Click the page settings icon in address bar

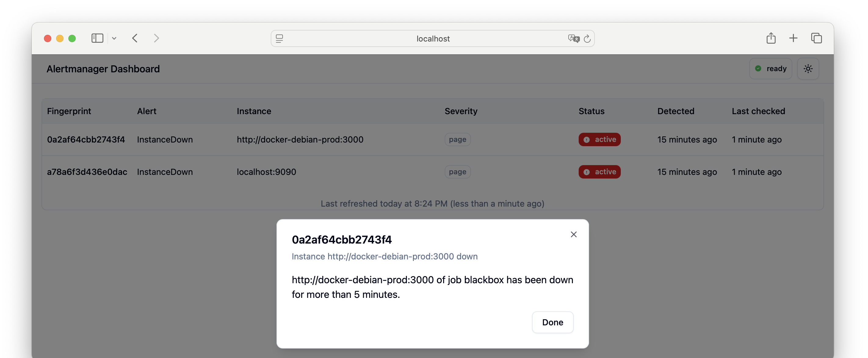point(279,38)
